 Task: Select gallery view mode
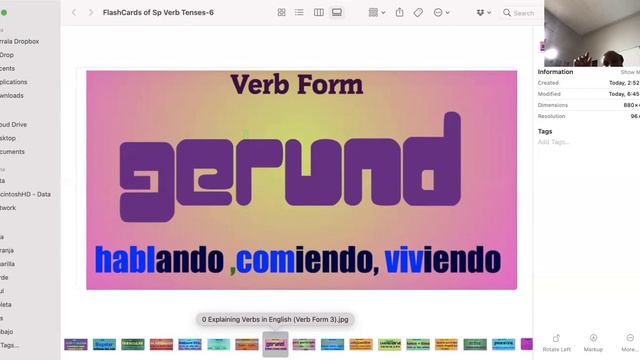pyautogui.click(x=337, y=13)
